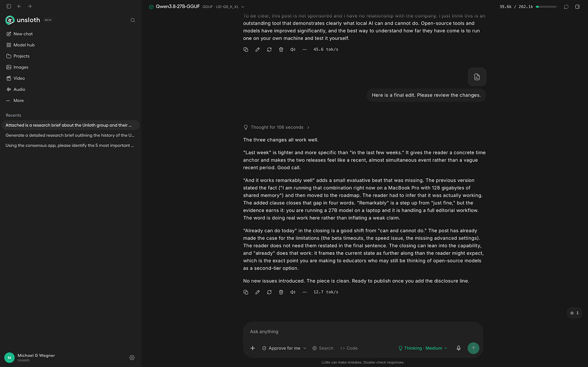Screen dimensions: 588x367
Task: Toggle the Search web option
Action: click(x=323, y=348)
